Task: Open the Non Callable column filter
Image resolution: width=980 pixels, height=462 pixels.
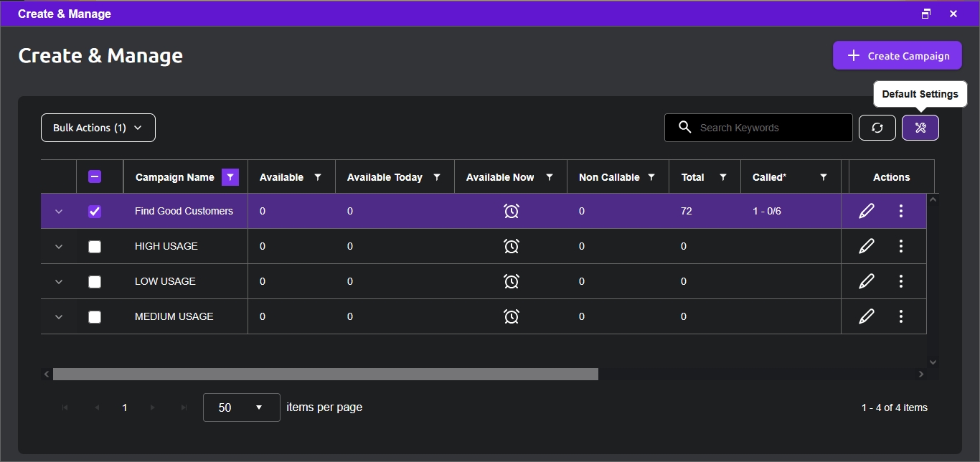Action: (x=651, y=177)
